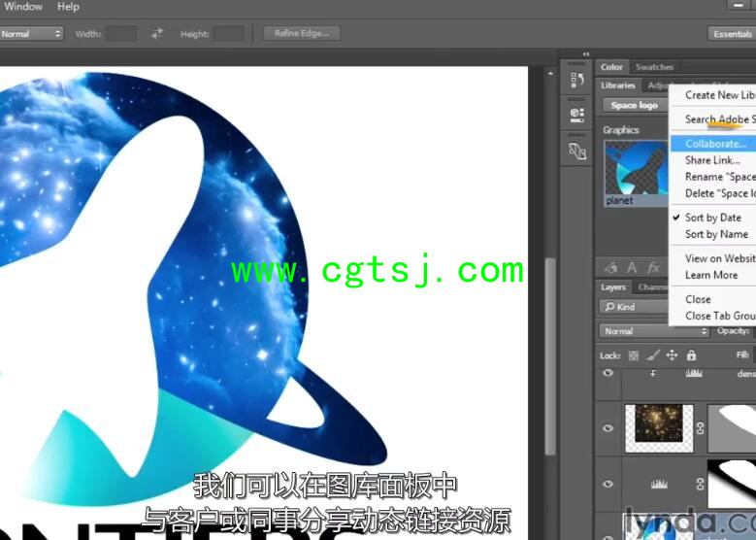Open the overlapping-shapes panel icon in the dock
This screenshot has width=756, height=540.
coord(576,152)
